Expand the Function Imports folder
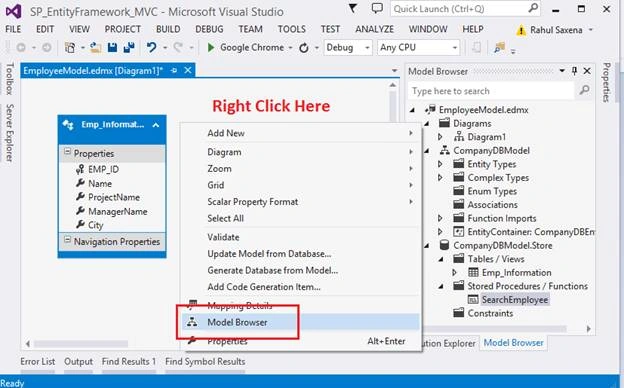This screenshot has height=388, width=624. (x=440, y=218)
